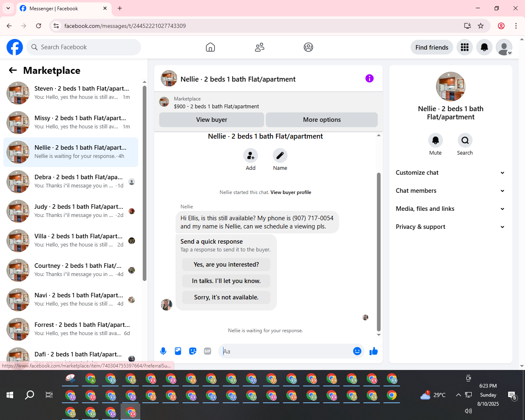Open the Windows Start menu
Image resolution: width=525 pixels, height=420 pixels.
(x=10, y=395)
